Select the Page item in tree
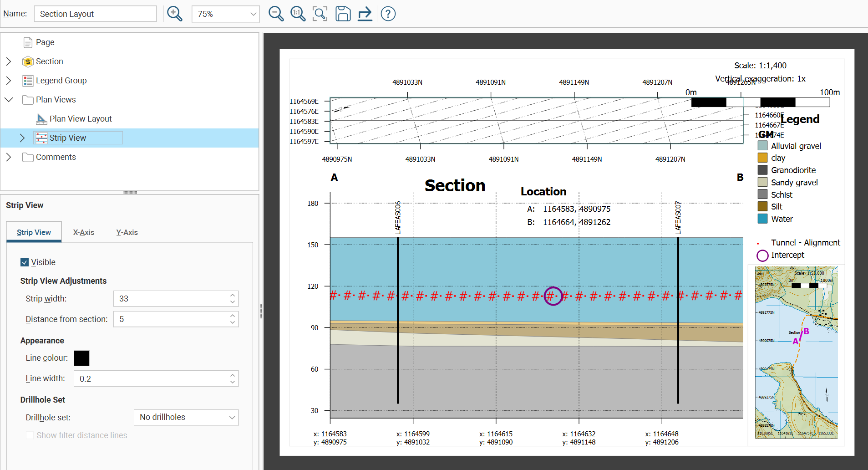868x470 pixels. pos(45,42)
